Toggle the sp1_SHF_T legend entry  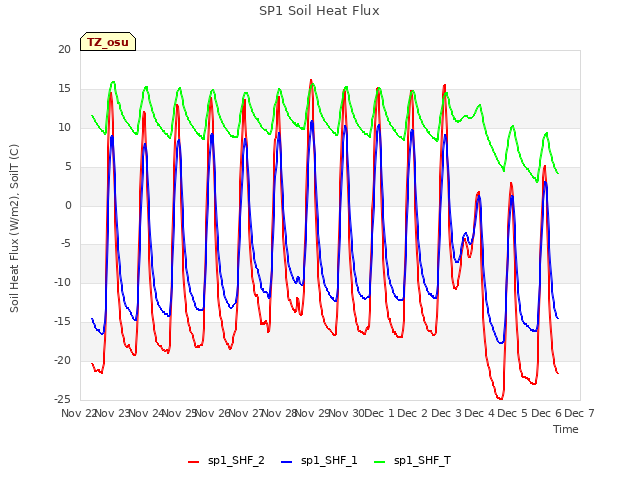pos(413,461)
